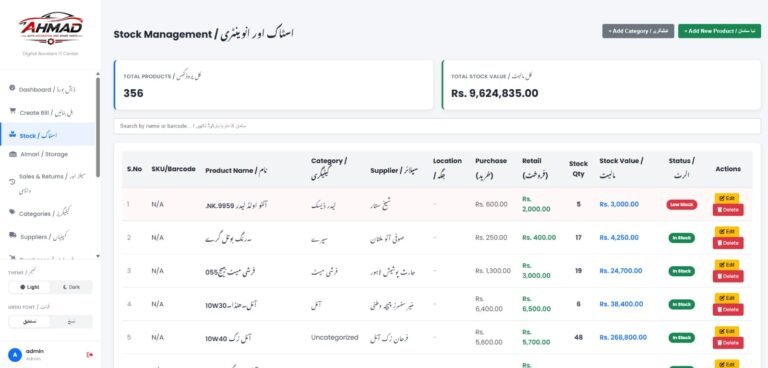The width and height of the screenshot is (768, 368).
Task: Open the Almari / Storage icon
Action: (x=13, y=154)
